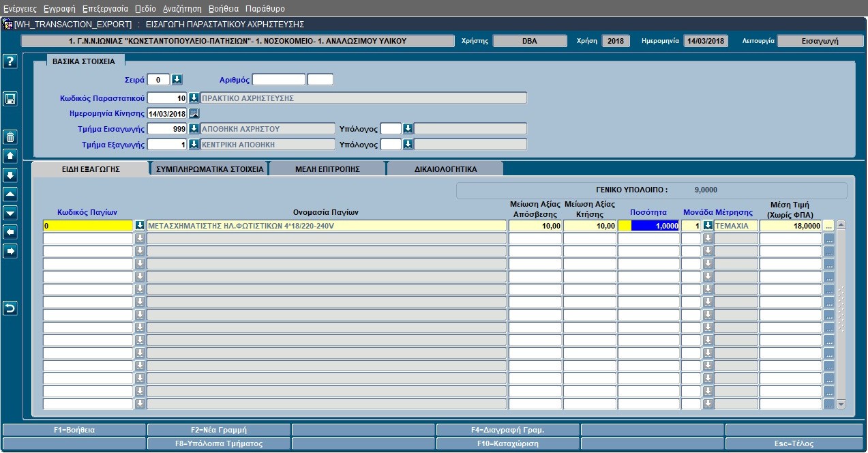This screenshot has width=868, height=453.
Task: Click the help question mark icon
Action: point(10,61)
